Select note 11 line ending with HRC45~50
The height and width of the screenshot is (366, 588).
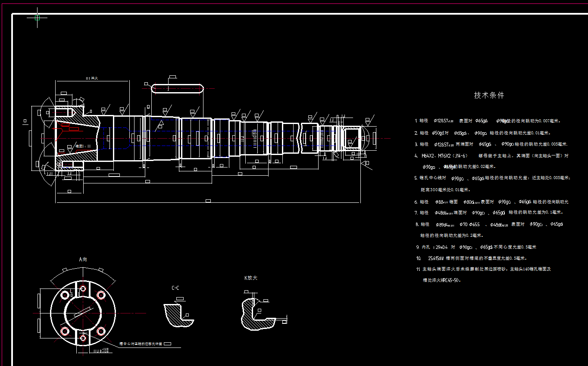(x=442, y=280)
